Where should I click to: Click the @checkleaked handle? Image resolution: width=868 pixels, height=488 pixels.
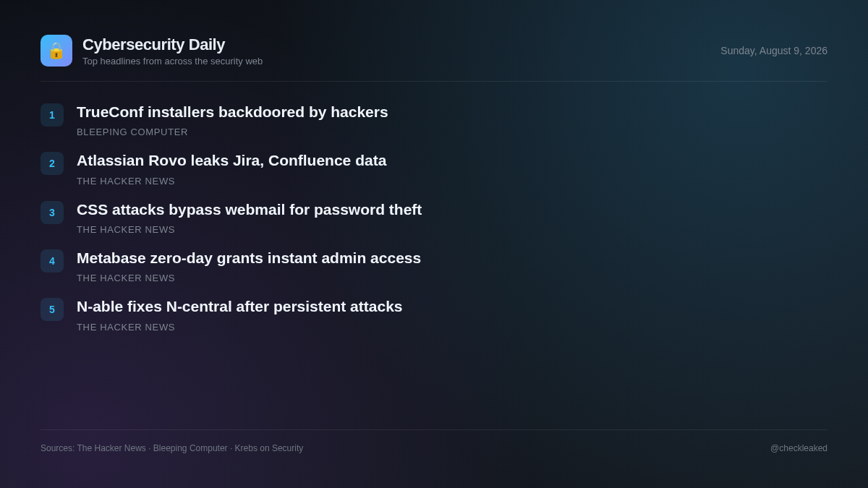pos(799,448)
